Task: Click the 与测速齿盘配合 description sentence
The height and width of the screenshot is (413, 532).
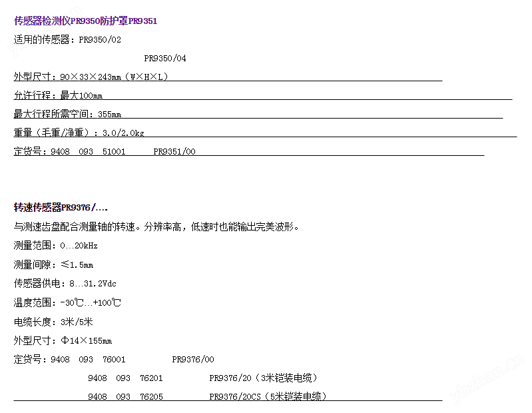Action: pyautogui.click(x=156, y=226)
